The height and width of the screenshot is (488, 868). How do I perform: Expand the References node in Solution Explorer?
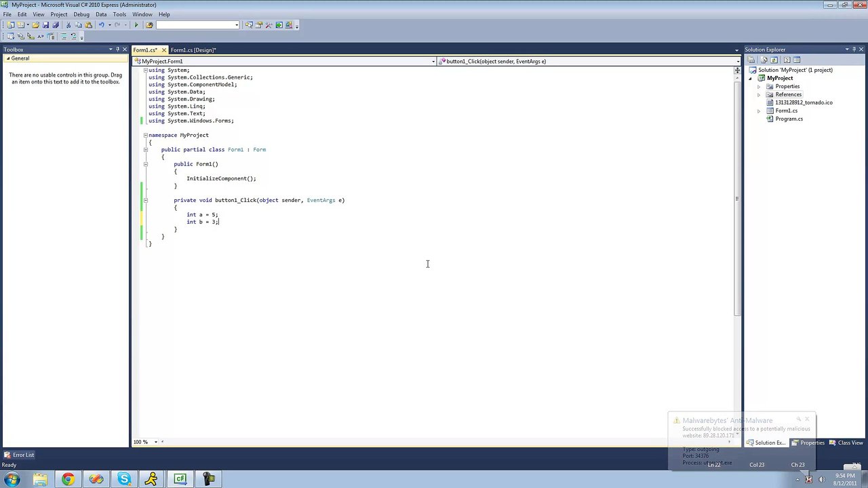coord(759,95)
